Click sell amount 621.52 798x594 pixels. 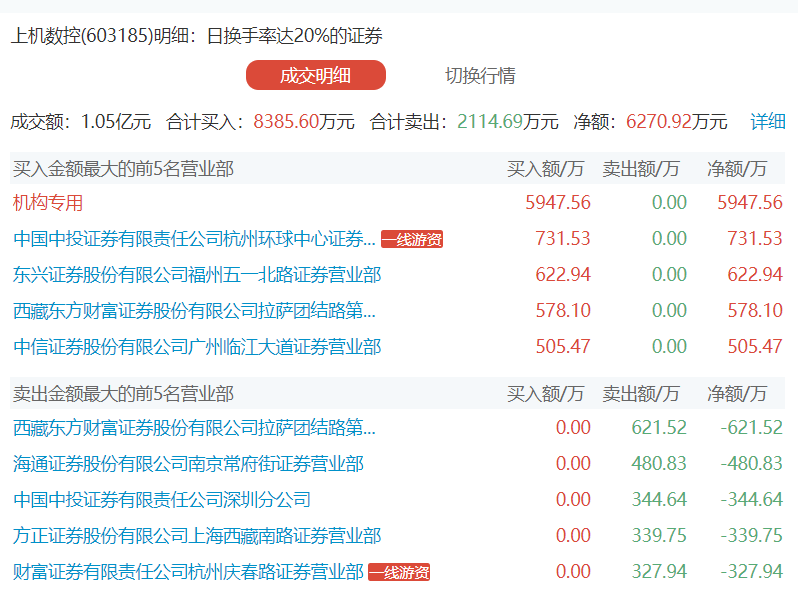point(659,428)
